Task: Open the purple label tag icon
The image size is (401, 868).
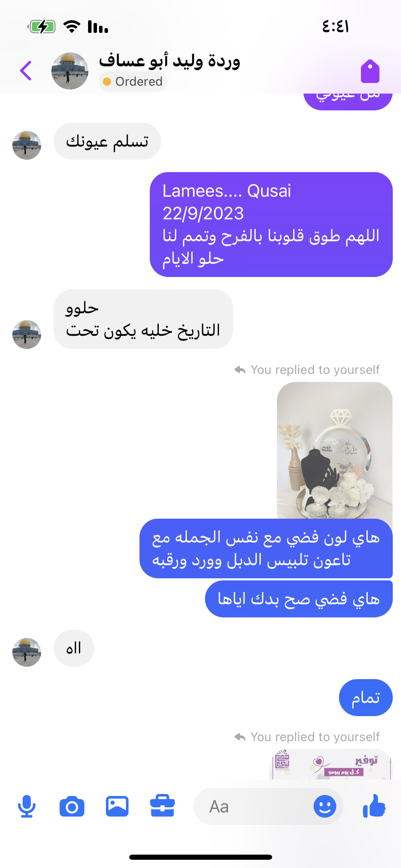Action: tap(370, 71)
